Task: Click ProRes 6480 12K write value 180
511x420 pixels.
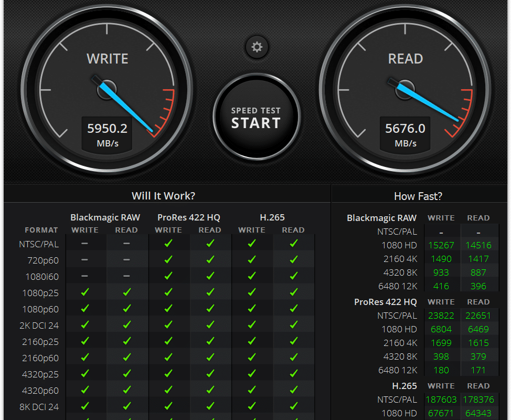Action: point(441,371)
